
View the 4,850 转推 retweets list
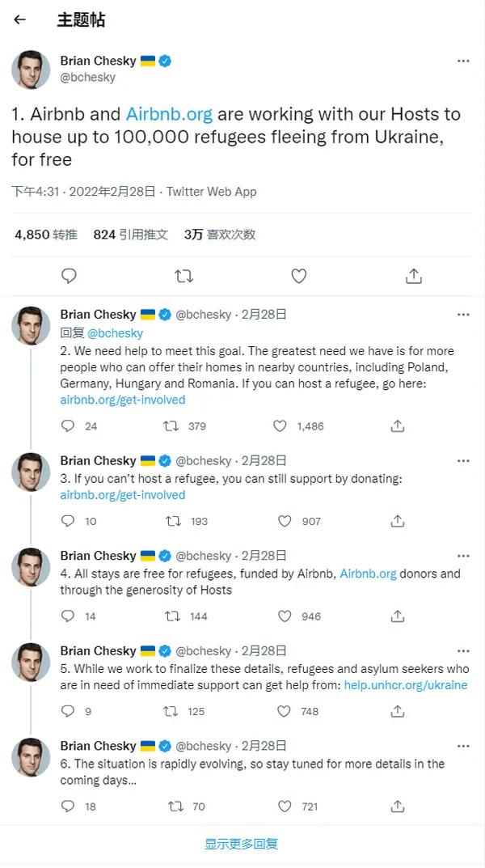pyautogui.click(x=46, y=235)
